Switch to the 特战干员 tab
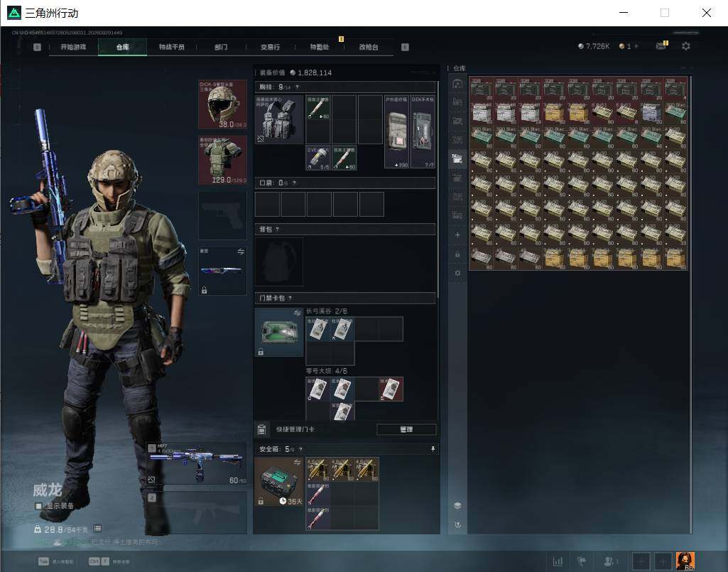 point(172,47)
